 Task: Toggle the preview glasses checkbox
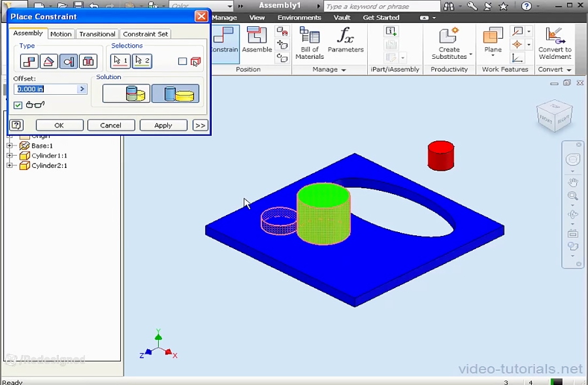[17, 105]
